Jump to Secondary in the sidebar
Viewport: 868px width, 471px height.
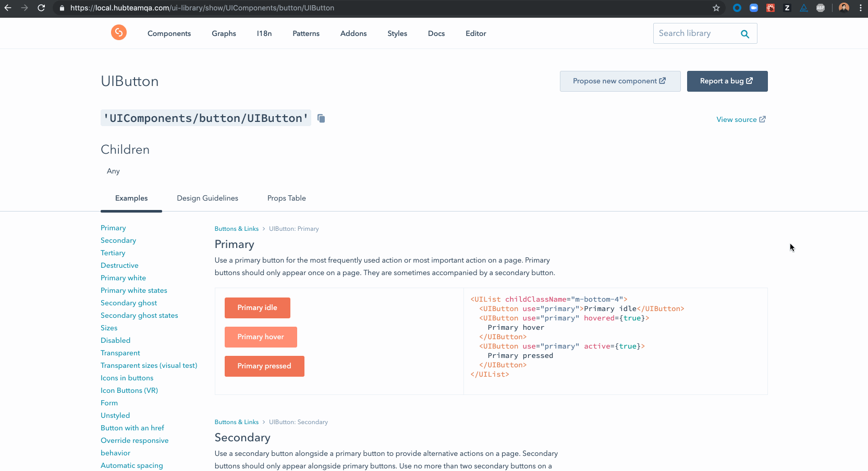tap(118, 240)
